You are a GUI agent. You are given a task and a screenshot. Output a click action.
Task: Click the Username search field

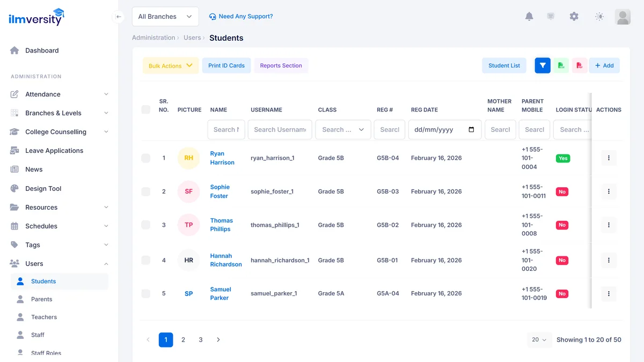[x=280, y=130]
